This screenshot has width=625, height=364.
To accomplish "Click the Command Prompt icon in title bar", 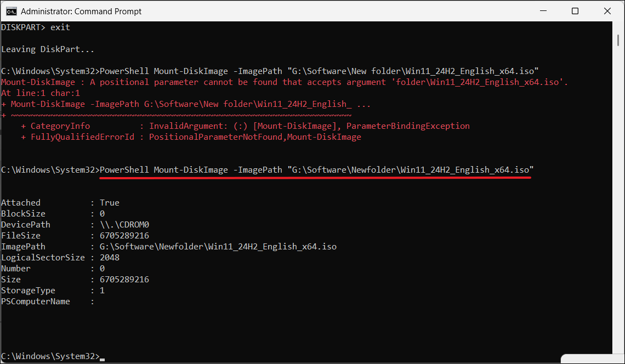I will tap(11, 11).
